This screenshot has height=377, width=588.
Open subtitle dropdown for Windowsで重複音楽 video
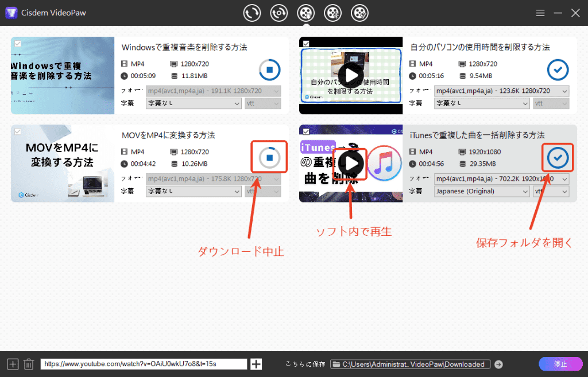[x=194, y=103]
